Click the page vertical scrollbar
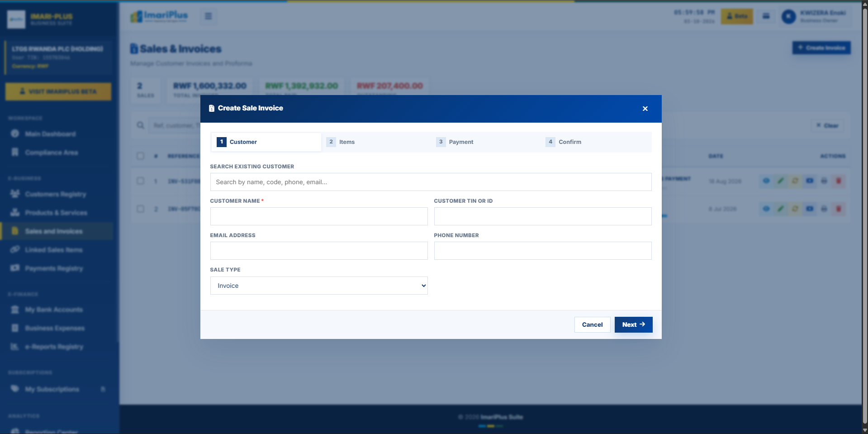The width and height of the screenshot is (868, 434). [x=865, y=217]
